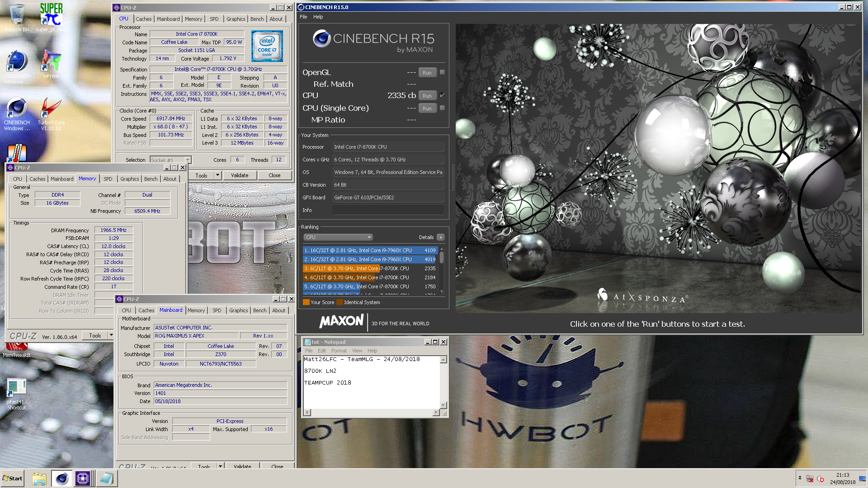
Task: Open the MemTweakIt desktop icon
Action: click(17, 351)
